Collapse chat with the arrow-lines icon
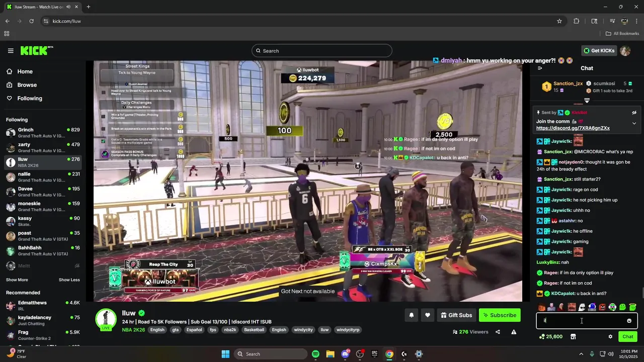This screenshot has width=644, height=362. pos(540,68)
